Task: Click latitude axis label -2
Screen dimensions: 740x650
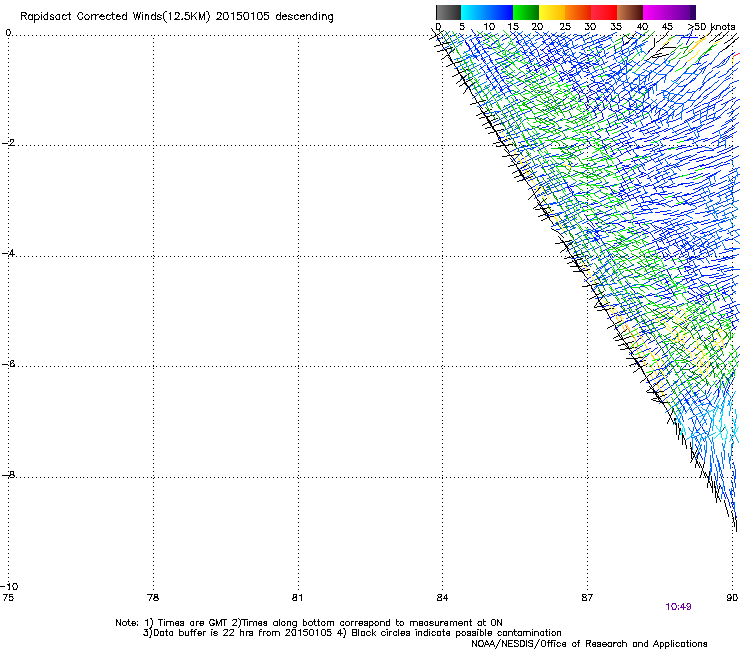Action: tap(8, 143)
